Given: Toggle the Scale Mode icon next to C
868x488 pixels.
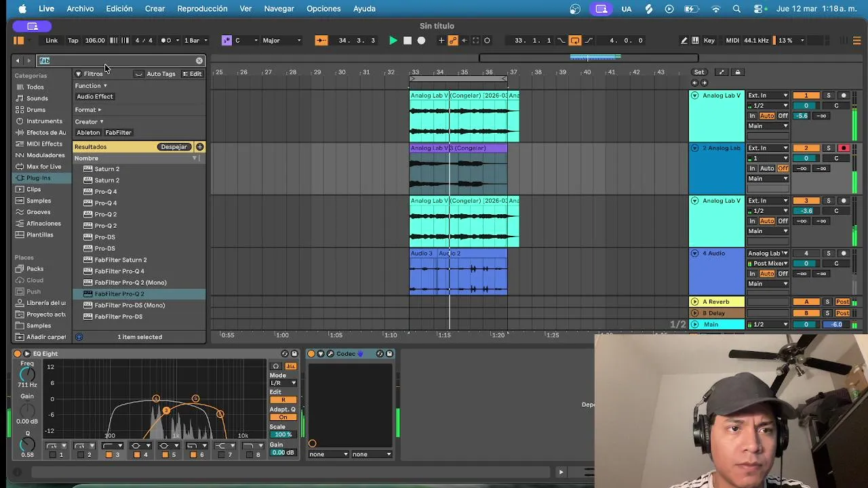Looking at the screenshot, I should click(226, 41).
